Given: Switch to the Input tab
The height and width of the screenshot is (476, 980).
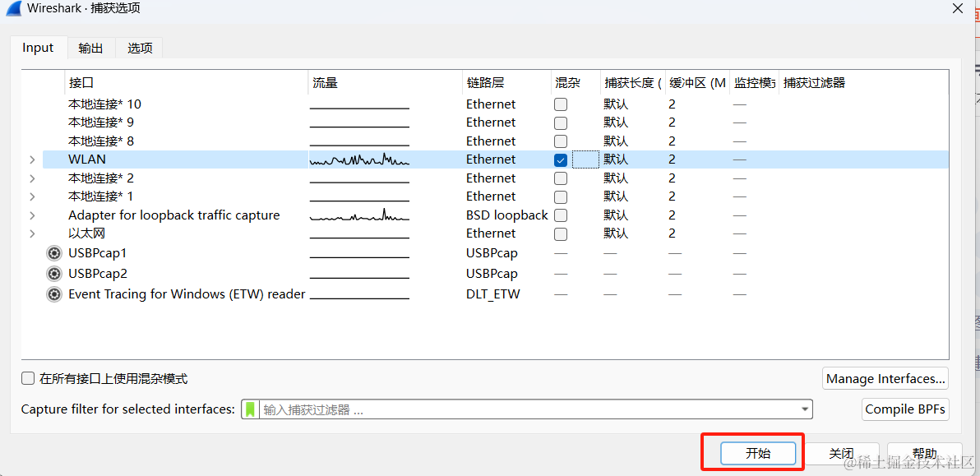Looking at the screenshot, I should coord(38,48).
